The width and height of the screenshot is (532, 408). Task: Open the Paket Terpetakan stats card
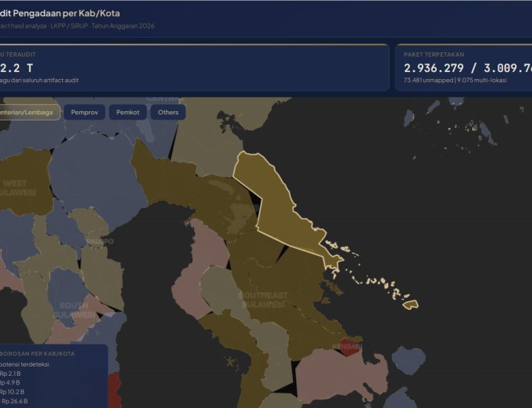click(463, 67)
